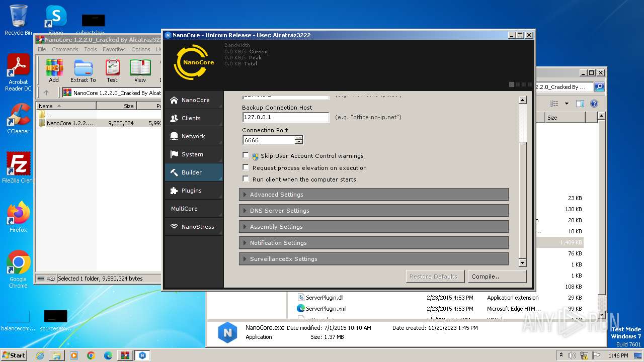This screenshot has height=362, width=644.
Task: Expand the Notification Settings section
Action: tap(374, 243)
